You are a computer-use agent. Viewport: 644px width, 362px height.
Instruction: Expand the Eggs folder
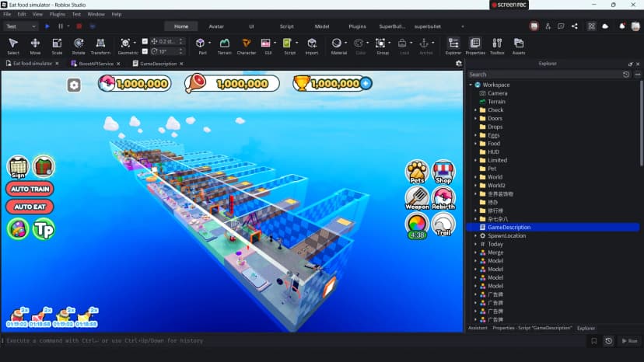click(x=475, y=135)
